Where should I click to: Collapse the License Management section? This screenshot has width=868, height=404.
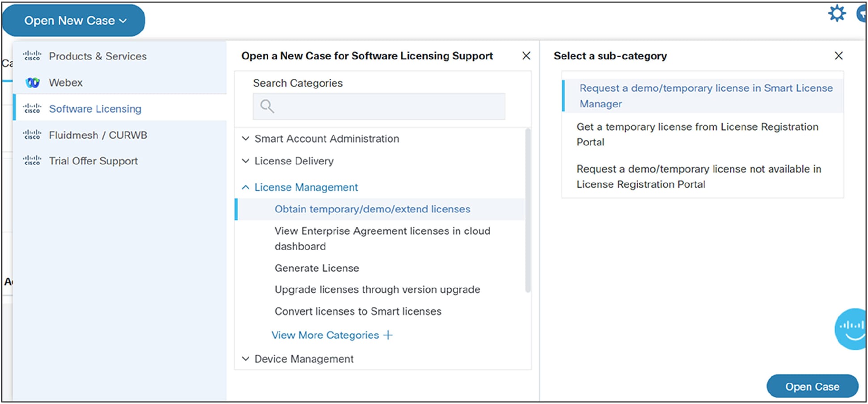(246, 187)
